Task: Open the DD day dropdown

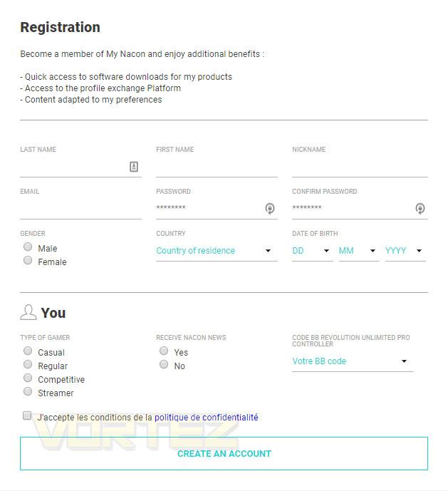Action: 312,251
